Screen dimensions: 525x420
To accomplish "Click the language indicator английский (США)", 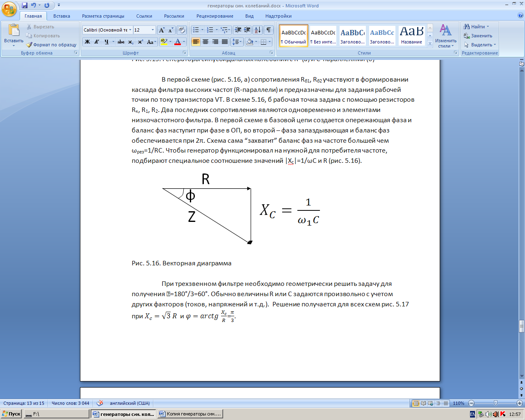I will click(130, 403).
